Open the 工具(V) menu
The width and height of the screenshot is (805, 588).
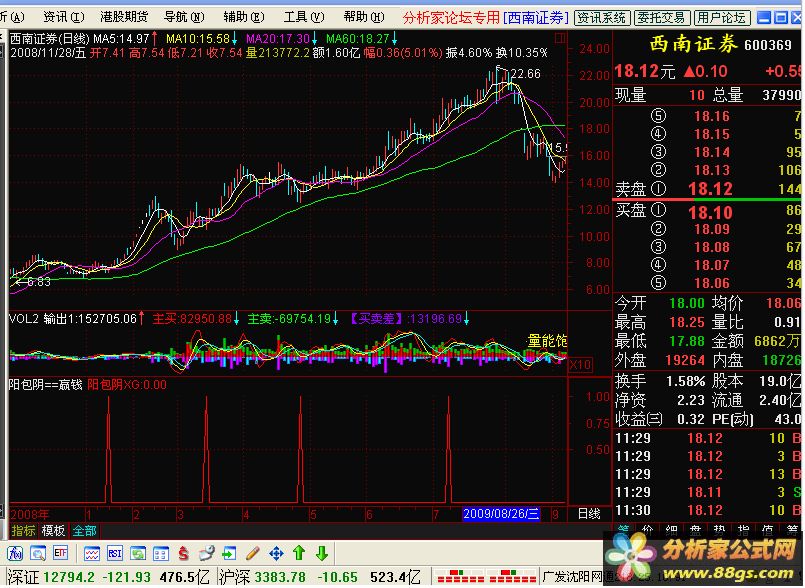pyautogui.click(x=304, y=17)
